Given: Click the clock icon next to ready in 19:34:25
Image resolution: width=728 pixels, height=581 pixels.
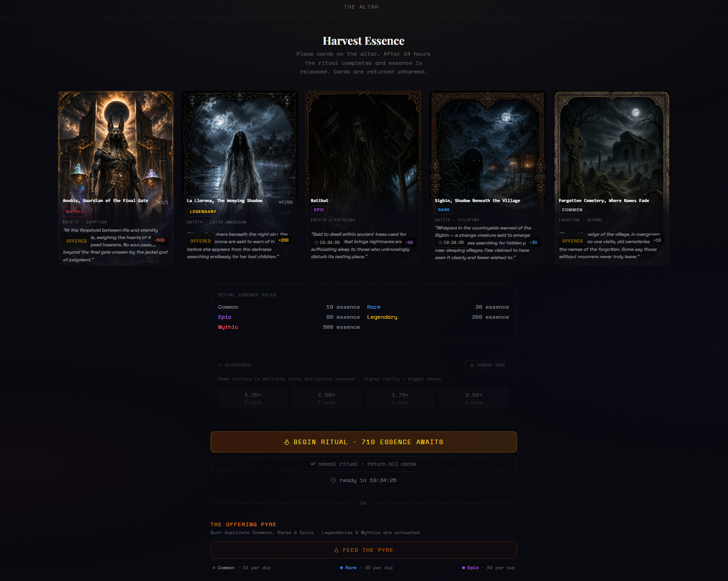Looking at the screenshot, I should pyautogui.click(x=333, y=480).
